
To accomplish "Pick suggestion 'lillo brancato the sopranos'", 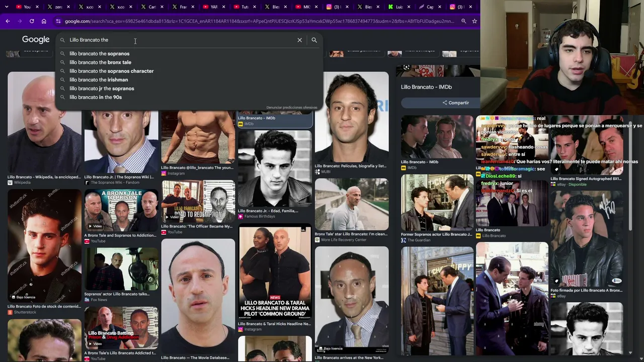I will (100, 54).
